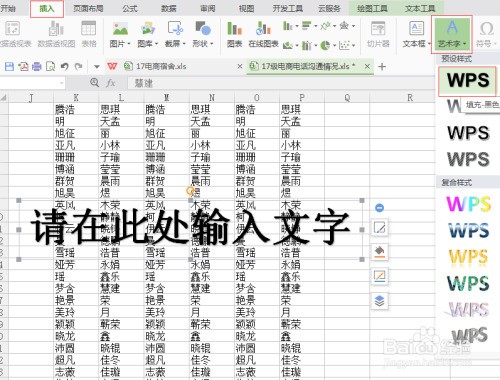500x380 pixels.
Task: Open the 绘图工具 Drawing Tools tab
Action: click(372, 8)
